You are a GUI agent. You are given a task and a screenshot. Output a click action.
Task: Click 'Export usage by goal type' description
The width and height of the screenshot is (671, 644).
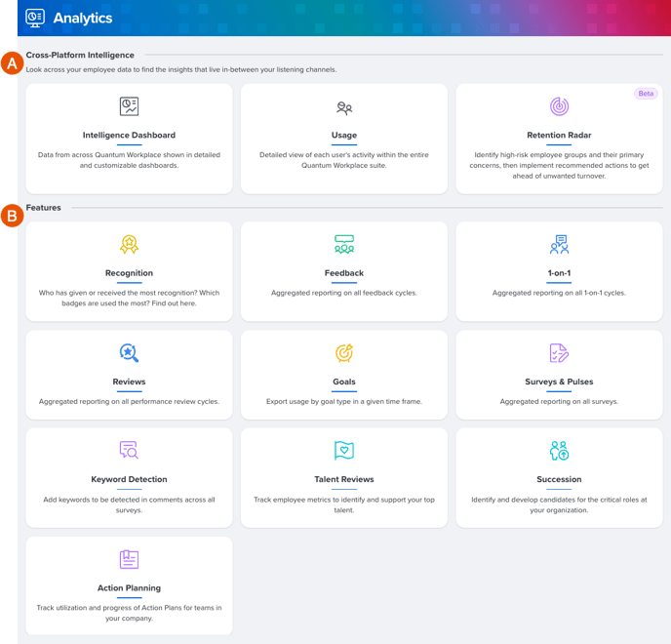coord(344,401)
